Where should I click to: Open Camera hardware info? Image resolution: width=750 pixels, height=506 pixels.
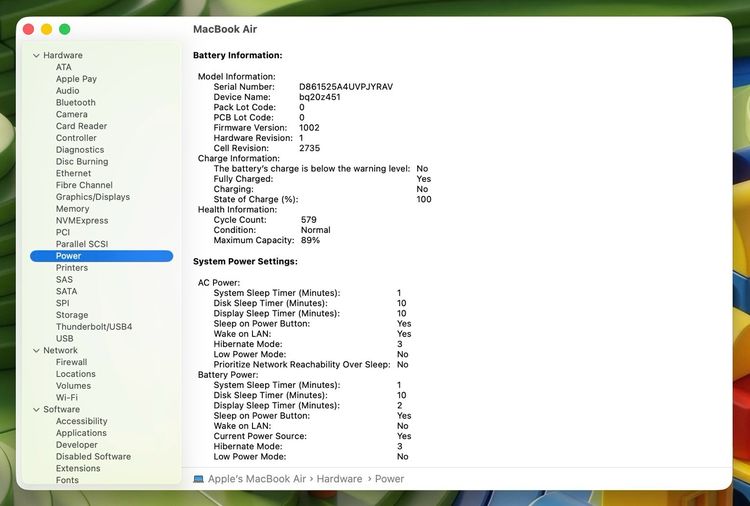tap(72, 114)
